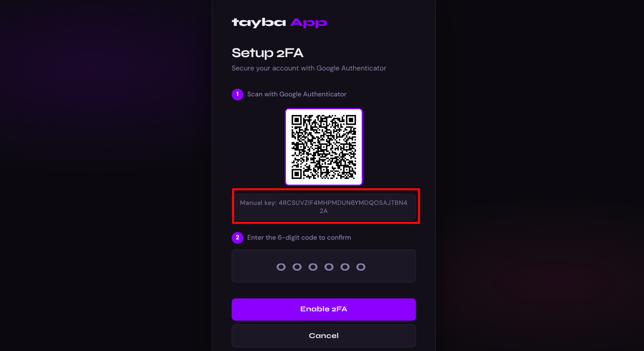Click the tayba App logo
644x351 pixels.
coord(279,23)
